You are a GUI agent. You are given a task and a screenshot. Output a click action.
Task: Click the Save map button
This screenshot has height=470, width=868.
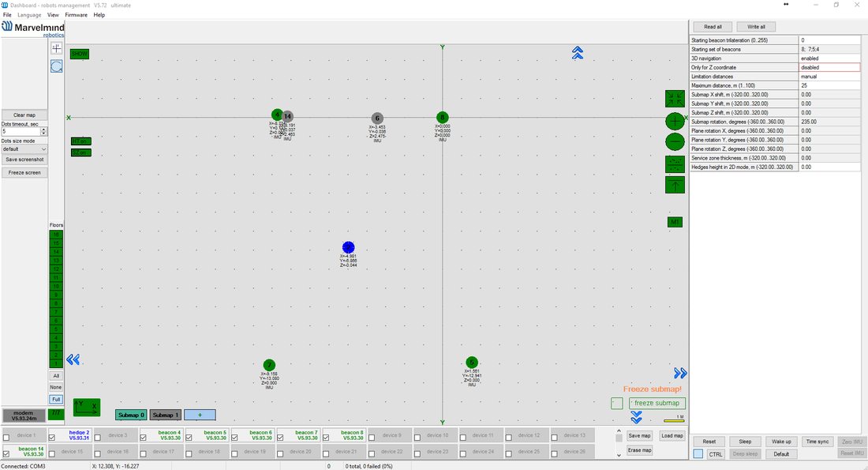point(639,435)
